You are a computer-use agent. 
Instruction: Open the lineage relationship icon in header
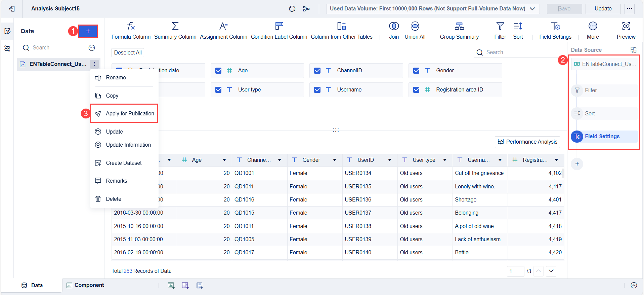click(306, 9)
